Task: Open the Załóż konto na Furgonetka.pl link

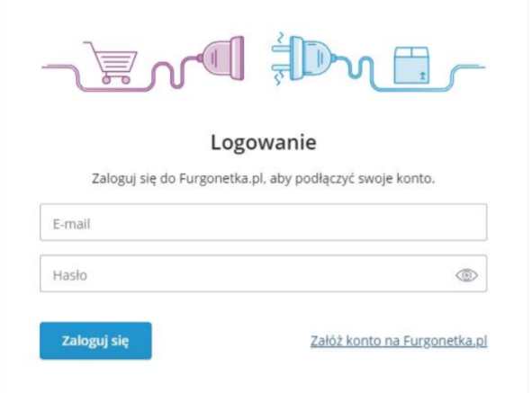Action: [399, 341]
